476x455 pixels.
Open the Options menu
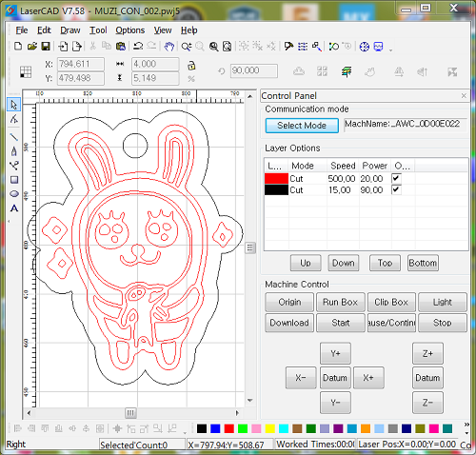(x=129, y=30)
